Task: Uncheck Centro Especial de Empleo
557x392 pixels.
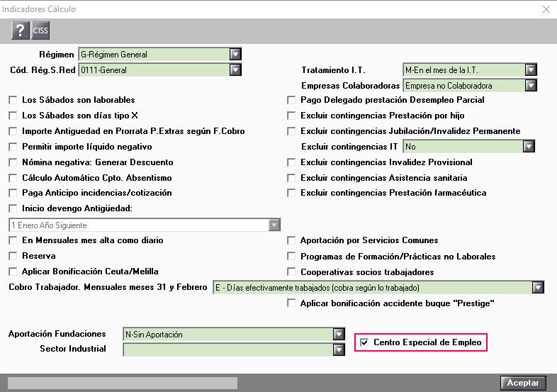Action: point(364,342)
